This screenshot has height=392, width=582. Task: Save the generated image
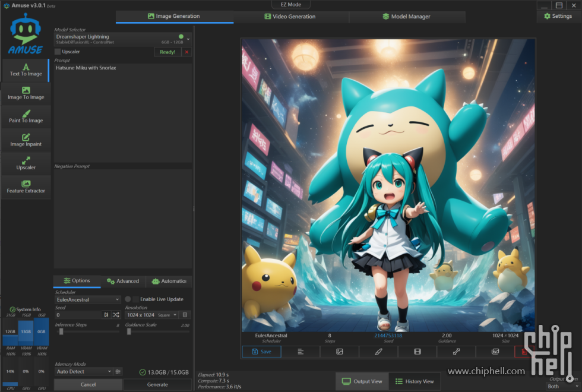click(x=262, y=352)
